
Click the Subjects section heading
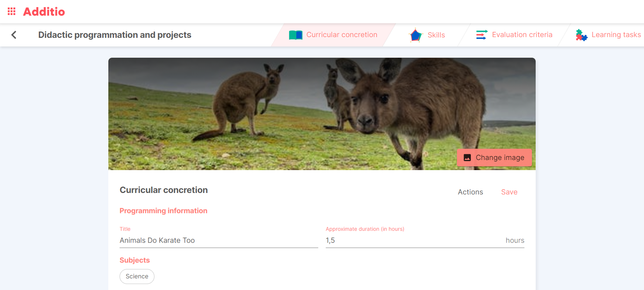point(135,260)
